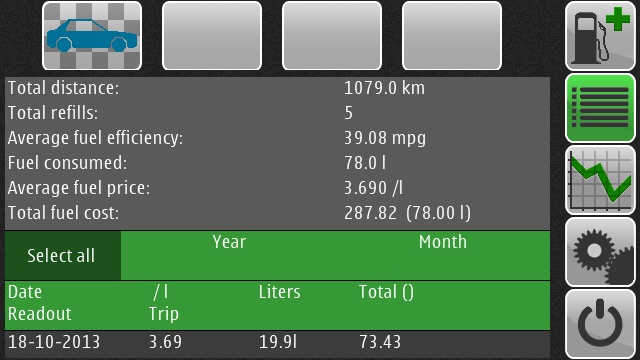Click the Trip column header
The width and height of the screenshot is (640, 360).
tap(164, 314)
